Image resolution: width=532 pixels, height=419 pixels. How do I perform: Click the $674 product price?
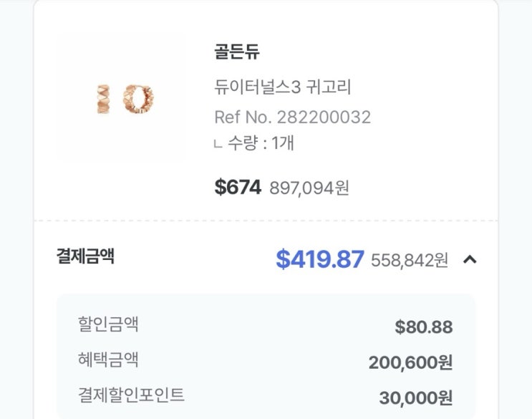point(238,188)
